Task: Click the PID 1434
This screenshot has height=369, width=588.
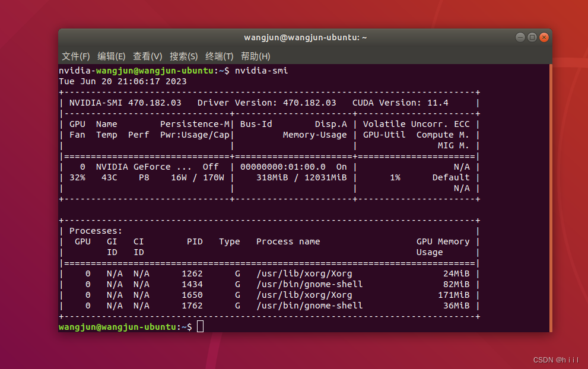Action: pyautogui.click(x=192, y=285)
